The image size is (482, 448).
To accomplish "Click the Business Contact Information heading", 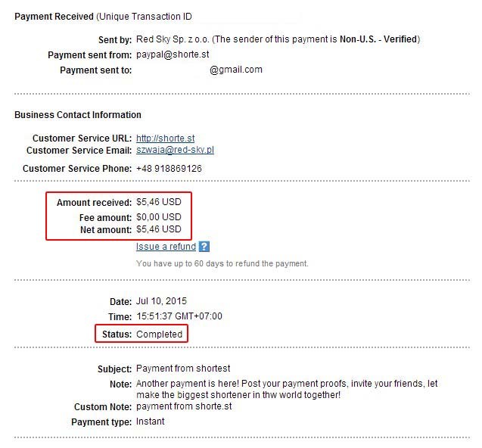I will pos(78,115).
